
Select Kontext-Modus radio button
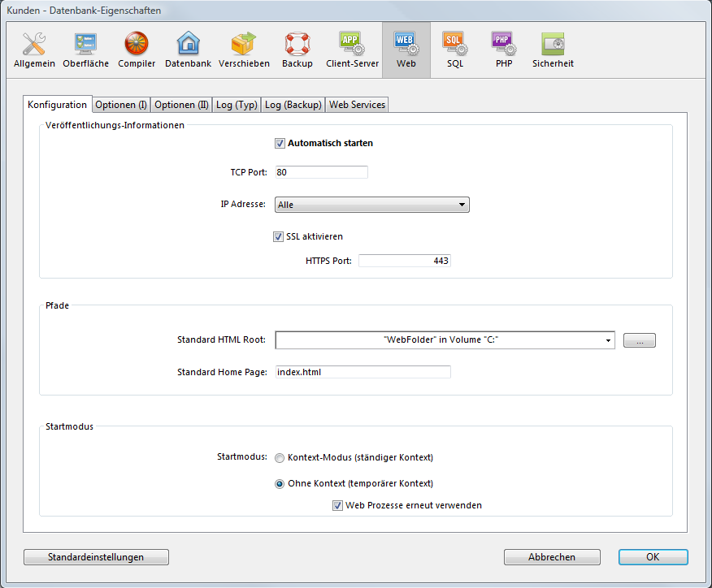pyautogui.click(x=280, y=458)
